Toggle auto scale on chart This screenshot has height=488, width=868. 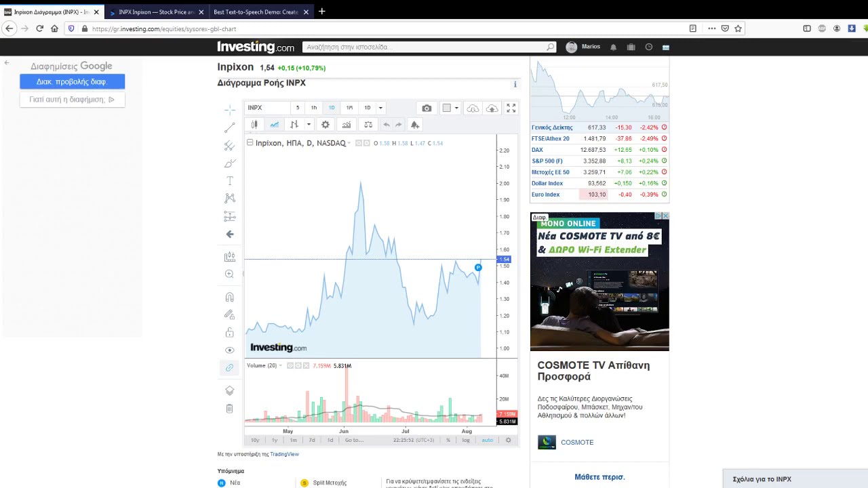pyautogui.click(x=488, y=440)
